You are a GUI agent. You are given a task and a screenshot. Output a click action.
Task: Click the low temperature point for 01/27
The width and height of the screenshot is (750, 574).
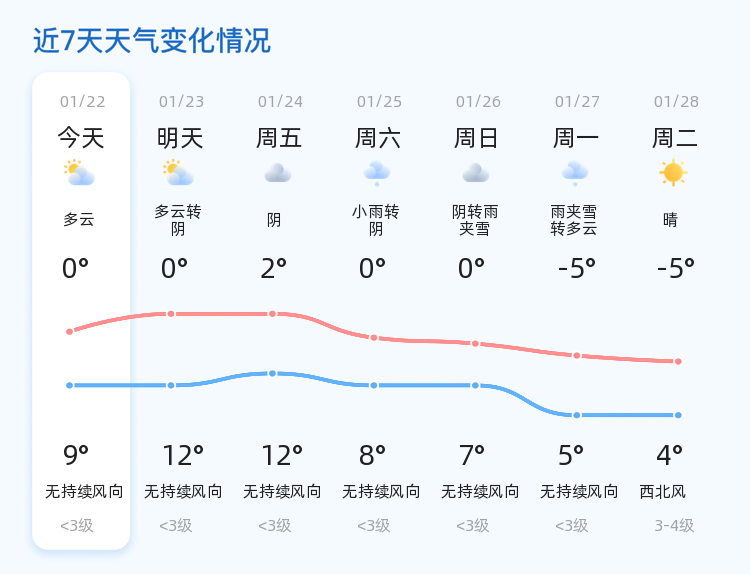click(576, 415)
